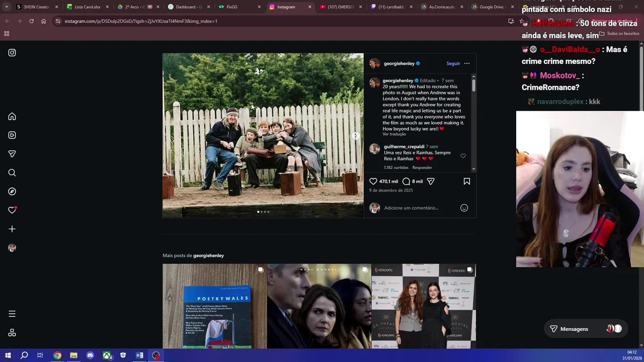The height and width of the screenshot is (362, 644).
Task: Open Instagram search magnifier in sidebar
Action: pos(12,173)
